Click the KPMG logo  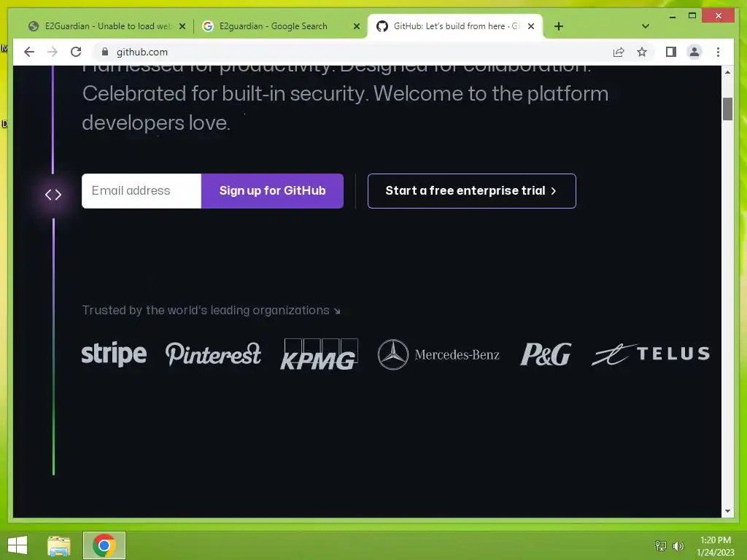[x=319, y=354]
